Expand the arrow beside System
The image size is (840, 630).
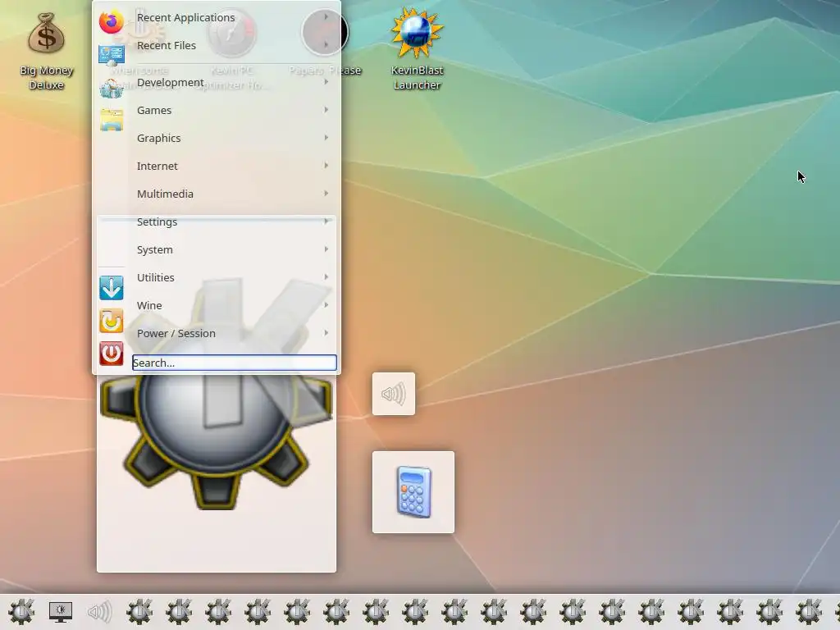coord(326,249)
